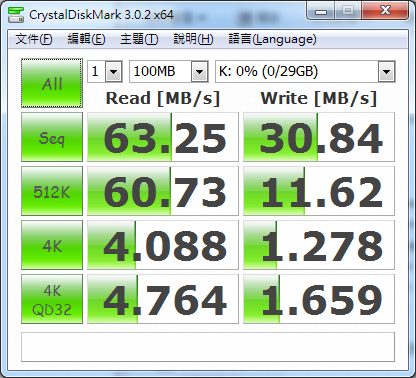Expand the test count dropdown showing 1

point(114,71)
